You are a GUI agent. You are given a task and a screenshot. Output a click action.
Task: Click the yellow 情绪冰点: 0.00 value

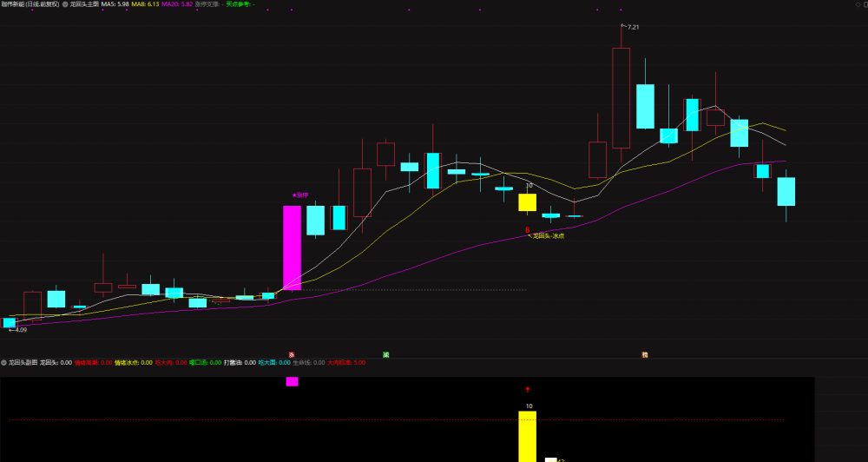point(134,362)
